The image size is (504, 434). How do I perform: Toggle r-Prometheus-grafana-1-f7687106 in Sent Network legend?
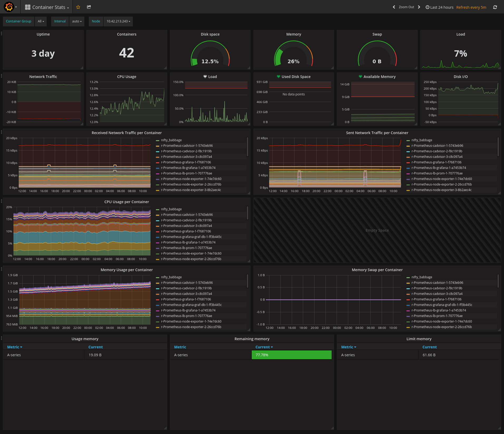tap(436, 162)
